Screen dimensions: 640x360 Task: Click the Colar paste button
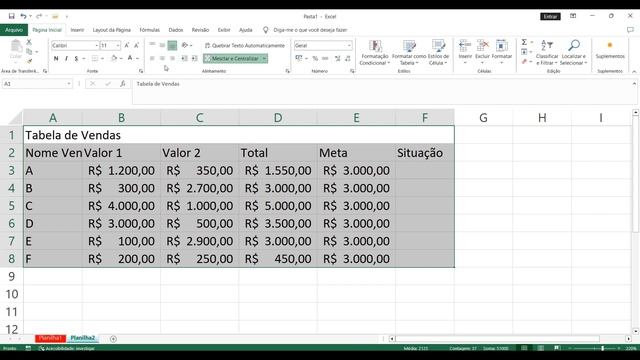point(16,50)
